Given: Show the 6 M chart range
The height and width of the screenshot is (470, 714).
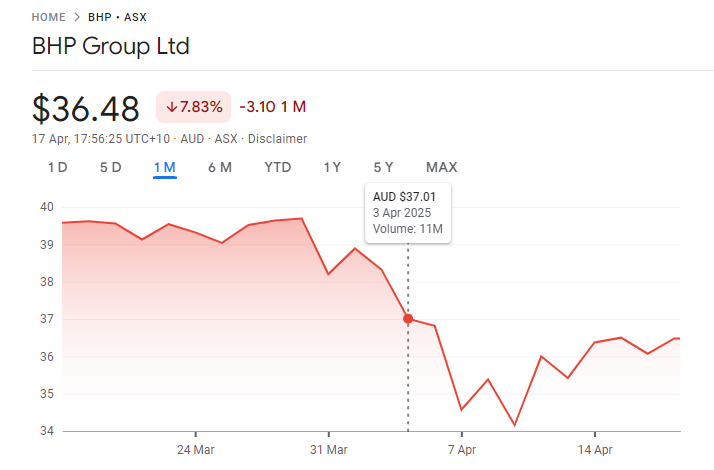Looking at the screenshot, I should 219,167.
